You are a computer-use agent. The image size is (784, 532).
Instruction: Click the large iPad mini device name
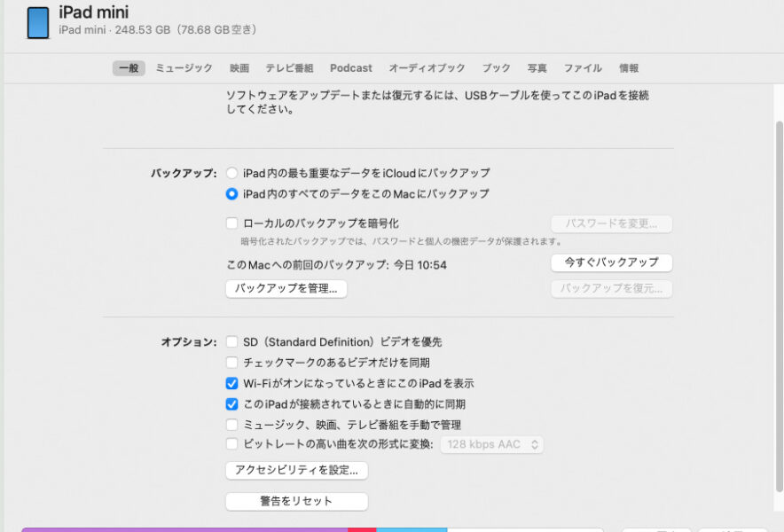click(x=93, y=12)
